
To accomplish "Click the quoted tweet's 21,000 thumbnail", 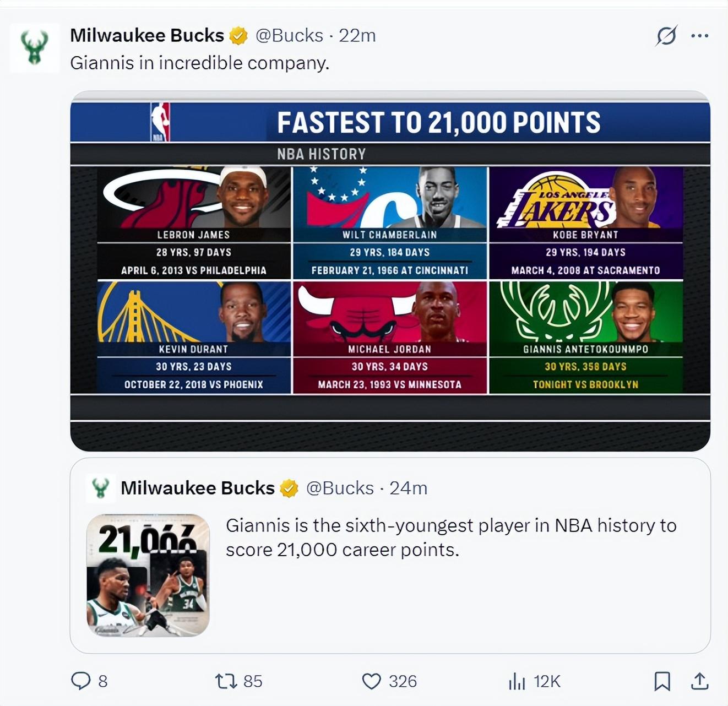I will point(148,575).
